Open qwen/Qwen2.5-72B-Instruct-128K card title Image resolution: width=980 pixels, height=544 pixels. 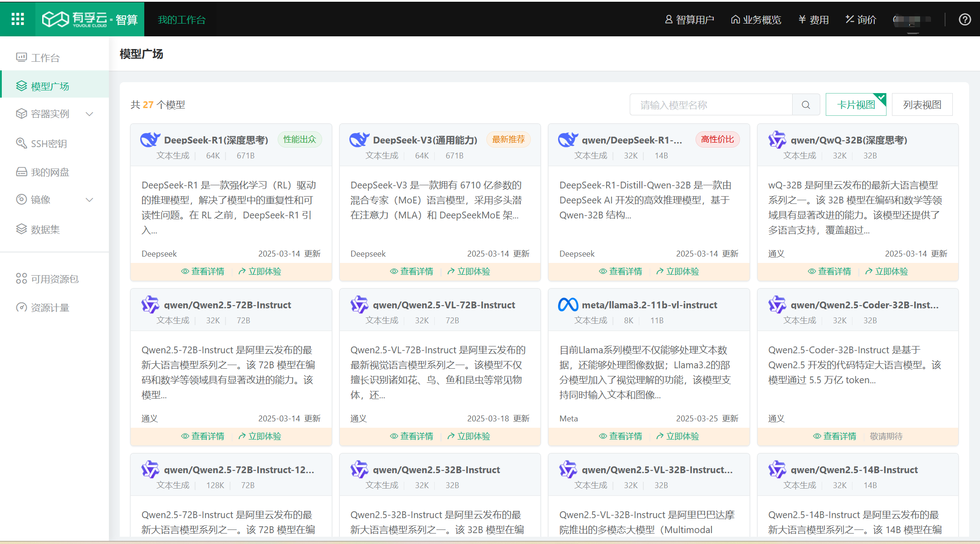coord(239,470)
